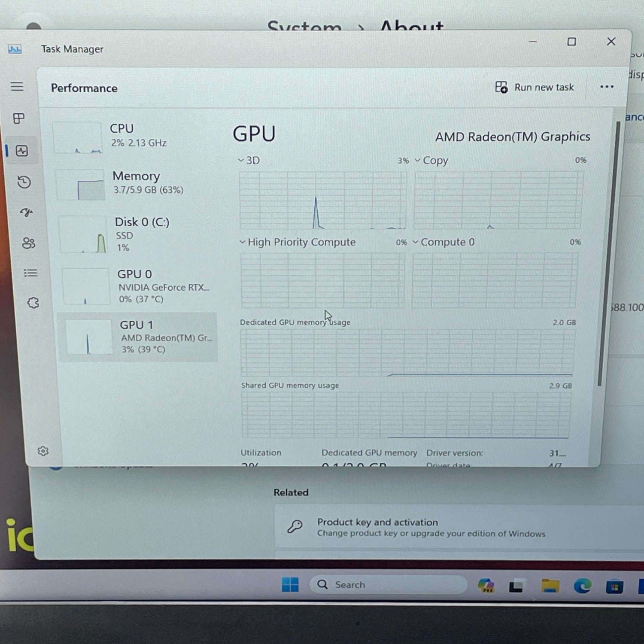Open Task Manager settings gear
This screenshot has width=644, height=644.
click(x=43, y=451)
